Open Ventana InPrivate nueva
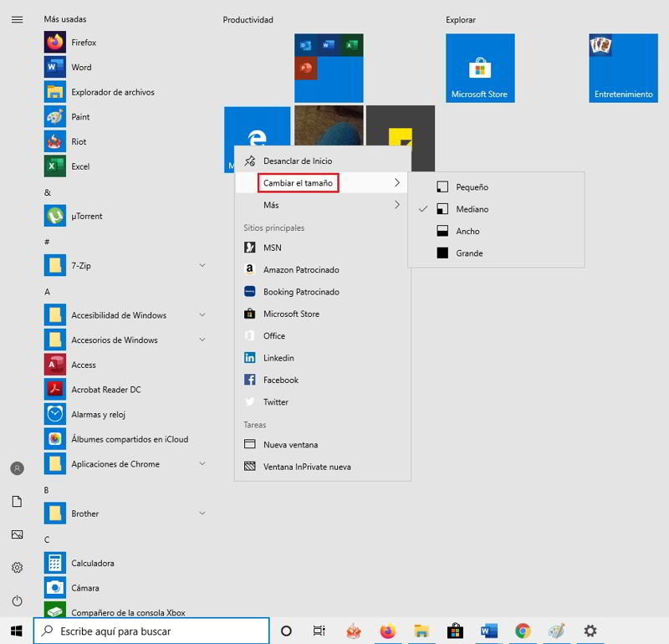The image size is (669, 644). 307,467
